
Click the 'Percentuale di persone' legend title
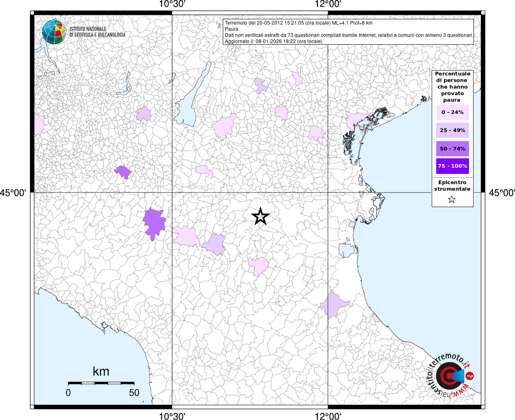coord(452,87)
